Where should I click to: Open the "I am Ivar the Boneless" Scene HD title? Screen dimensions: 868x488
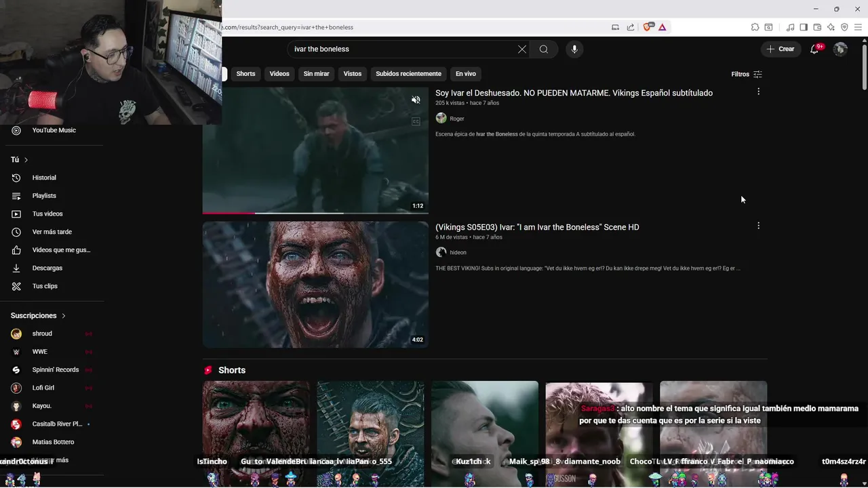537,227
